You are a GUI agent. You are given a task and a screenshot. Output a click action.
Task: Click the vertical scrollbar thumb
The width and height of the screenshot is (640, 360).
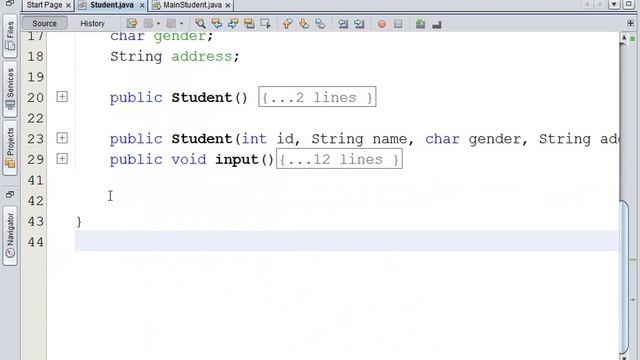point(624,278)
